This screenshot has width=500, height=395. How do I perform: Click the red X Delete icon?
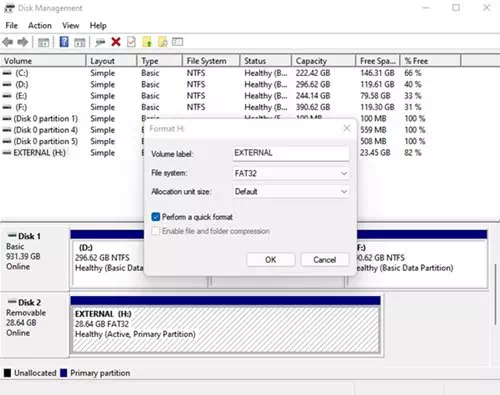click(x=116, y=42)
